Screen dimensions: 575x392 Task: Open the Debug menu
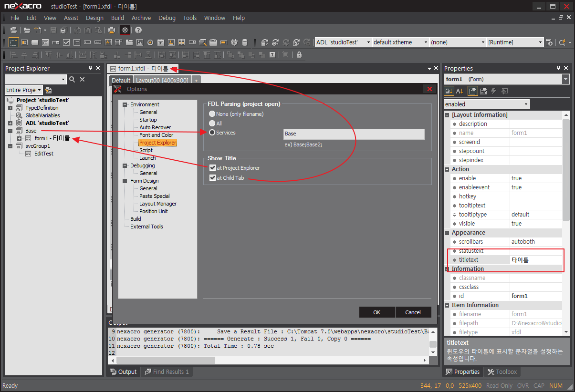coord(167,18)
